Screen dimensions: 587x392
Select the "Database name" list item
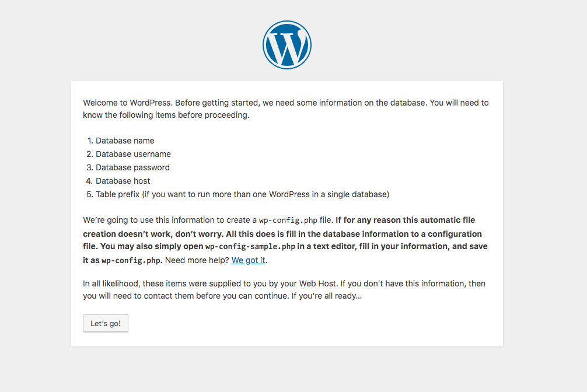click(x=125, y=141)
